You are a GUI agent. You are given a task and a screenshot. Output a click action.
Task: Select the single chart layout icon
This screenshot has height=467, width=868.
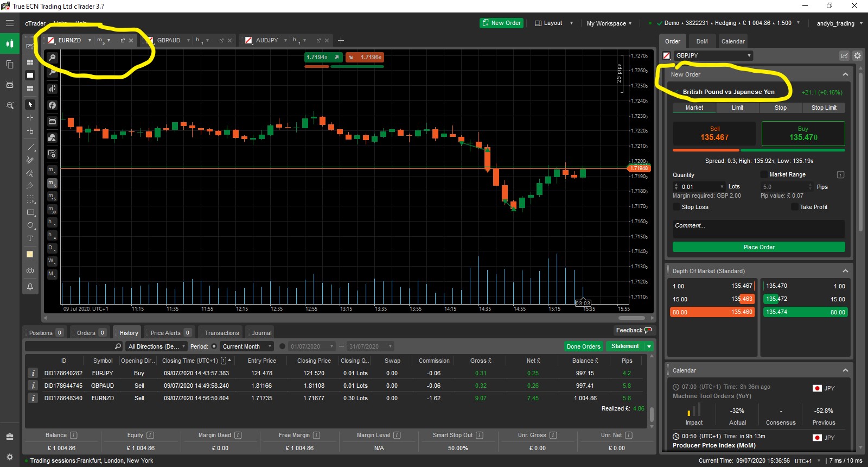pyautogui.click(x=30, y=75)
